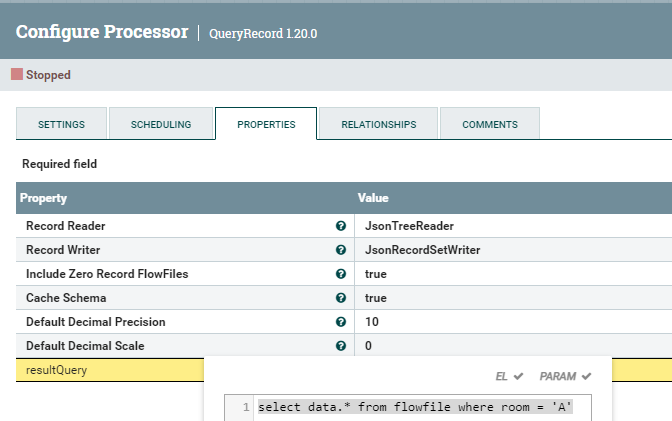The width and height of the screenshot is (672, 421).
Task: Switch to the Scheduling tab
Action: point(161,124)
